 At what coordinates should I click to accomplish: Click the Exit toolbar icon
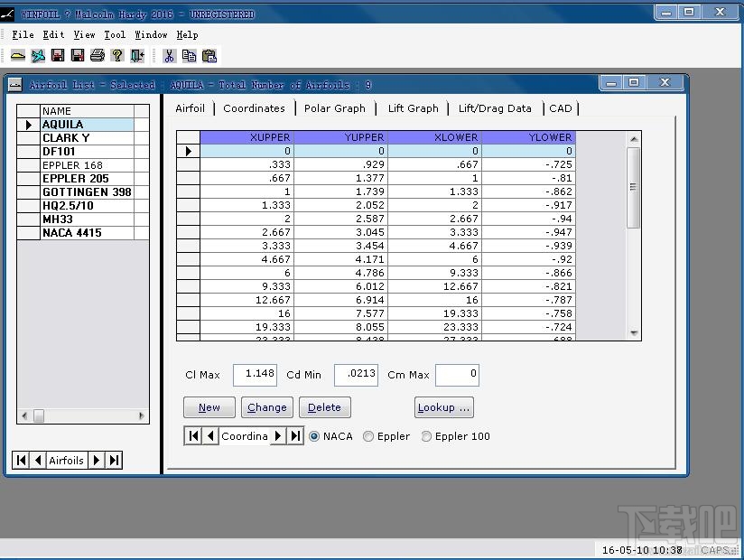click(x=137, y=55)
